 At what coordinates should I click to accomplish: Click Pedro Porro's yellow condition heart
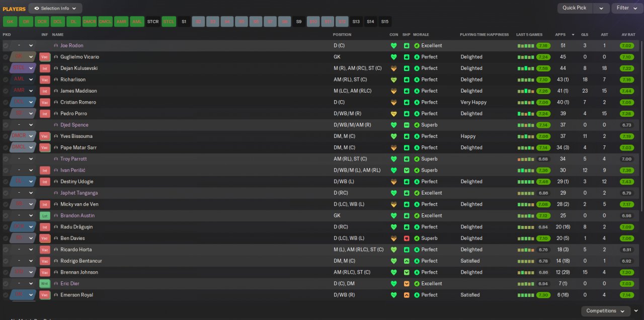coord(393,114)
